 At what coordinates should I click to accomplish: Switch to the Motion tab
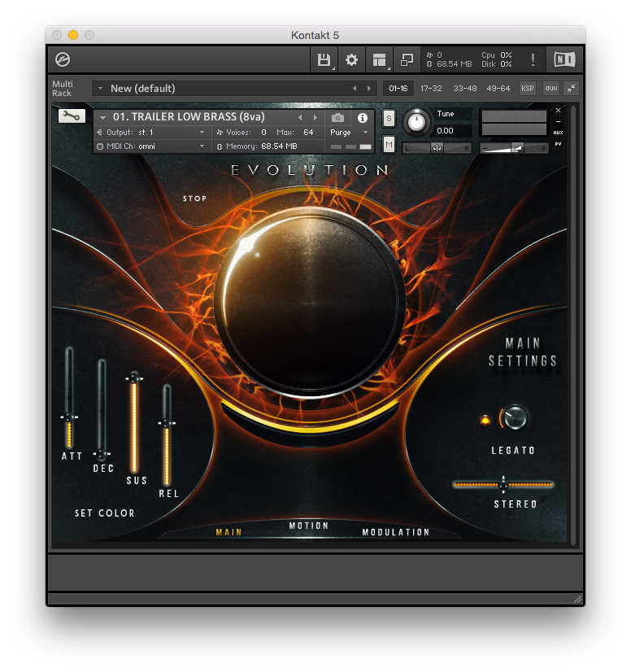click(x=309, y=526)
